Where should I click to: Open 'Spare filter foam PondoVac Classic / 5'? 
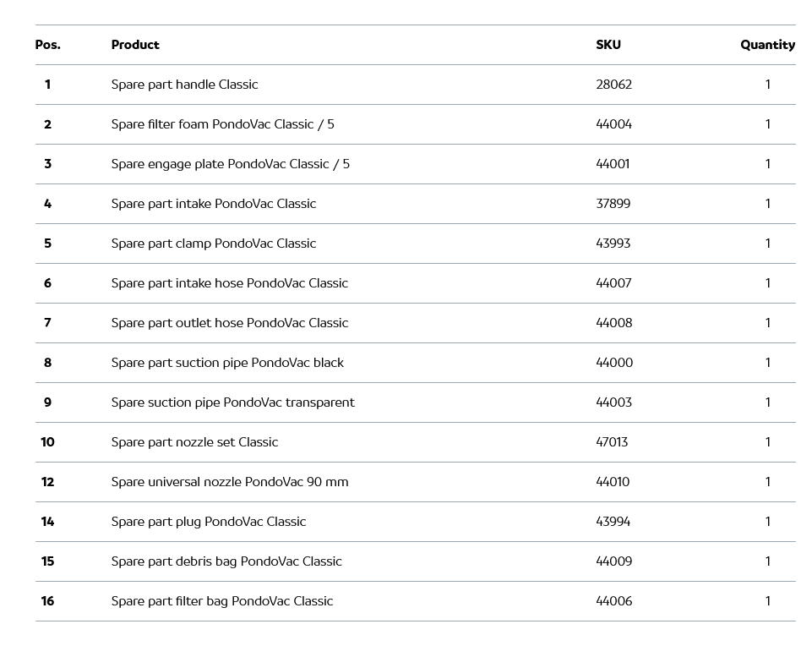coord(222,124)
